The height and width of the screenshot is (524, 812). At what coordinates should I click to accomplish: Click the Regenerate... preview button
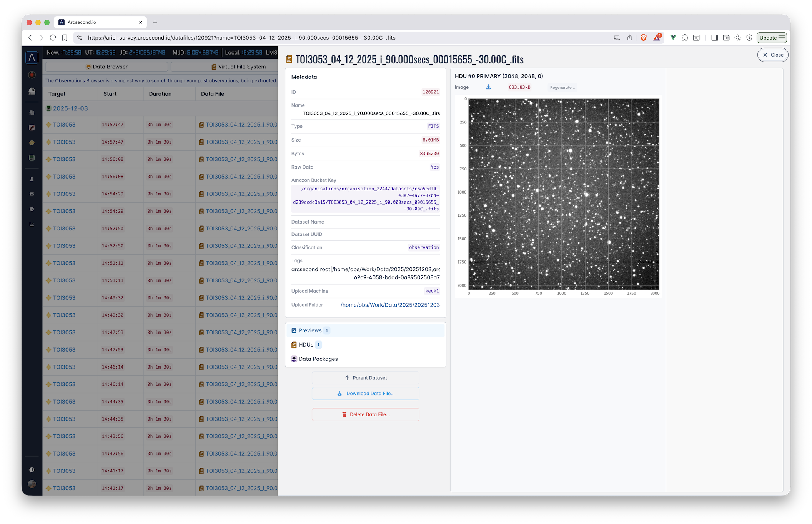pos(562,87)
